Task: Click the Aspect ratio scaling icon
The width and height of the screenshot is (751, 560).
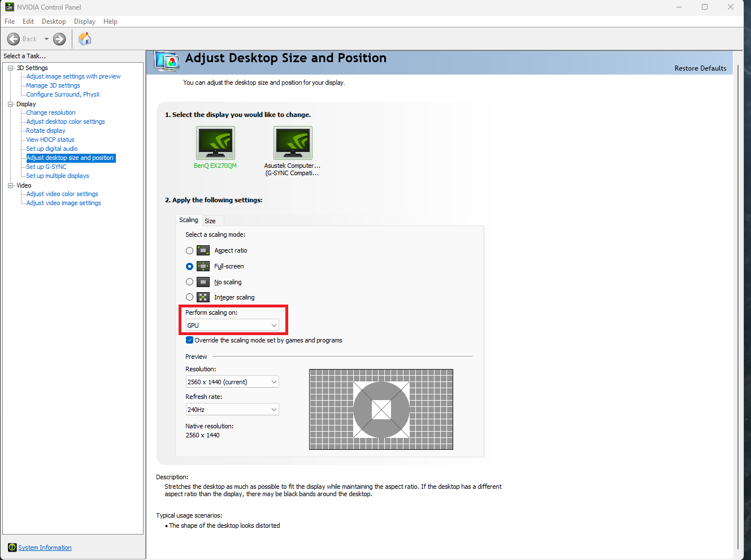Action: coord(203,250)
